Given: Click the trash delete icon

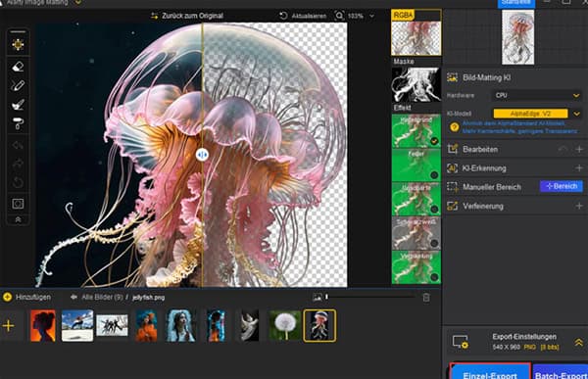Looking at the screenshot, I should point(426,298).
